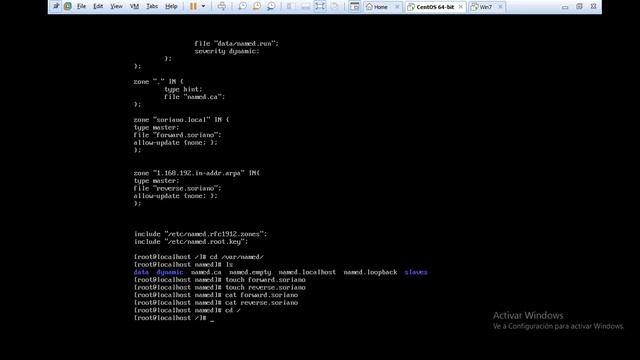Close the VMware window
Image resolution: width=640 pixels, height=360 pixels.
click(593, 7)
